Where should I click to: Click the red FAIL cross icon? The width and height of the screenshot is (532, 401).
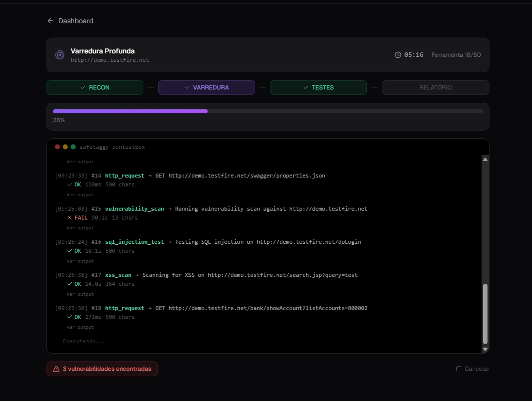click(x=70, y=218)
